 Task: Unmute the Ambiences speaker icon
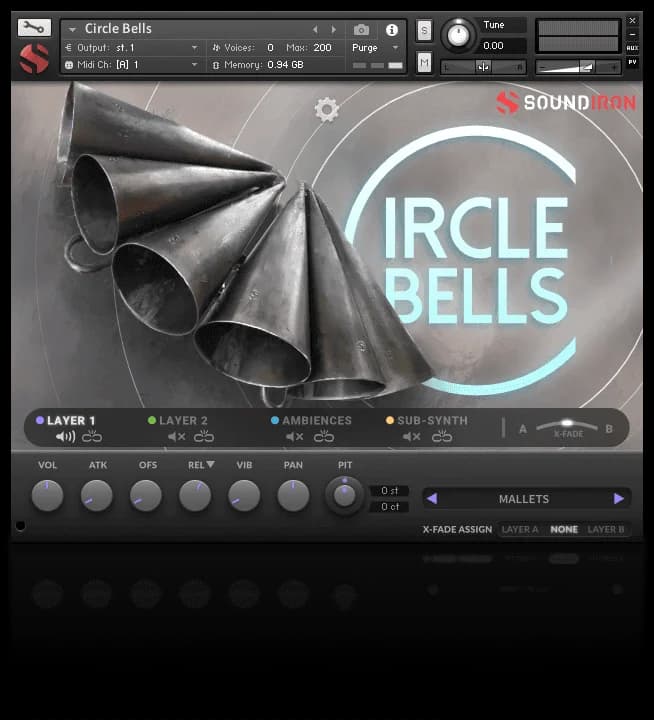[294, 436]
